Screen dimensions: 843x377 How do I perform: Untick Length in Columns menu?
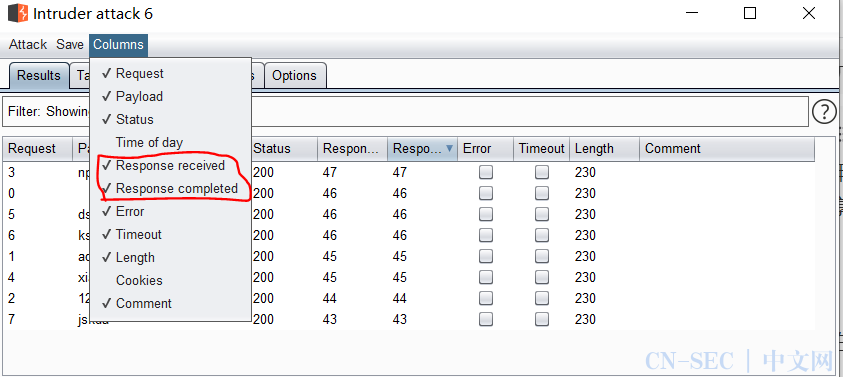click(x=170, y=258)
